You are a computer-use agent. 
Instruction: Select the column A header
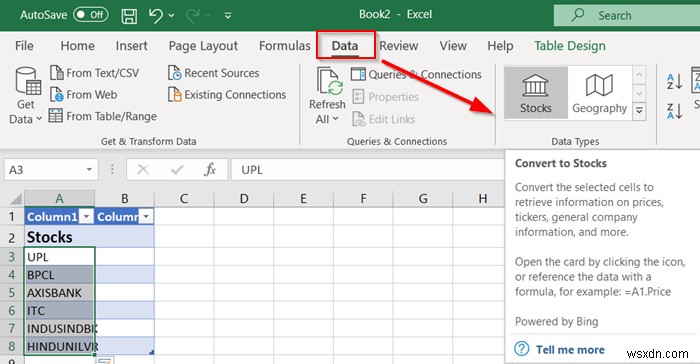(x=59, y=198)
